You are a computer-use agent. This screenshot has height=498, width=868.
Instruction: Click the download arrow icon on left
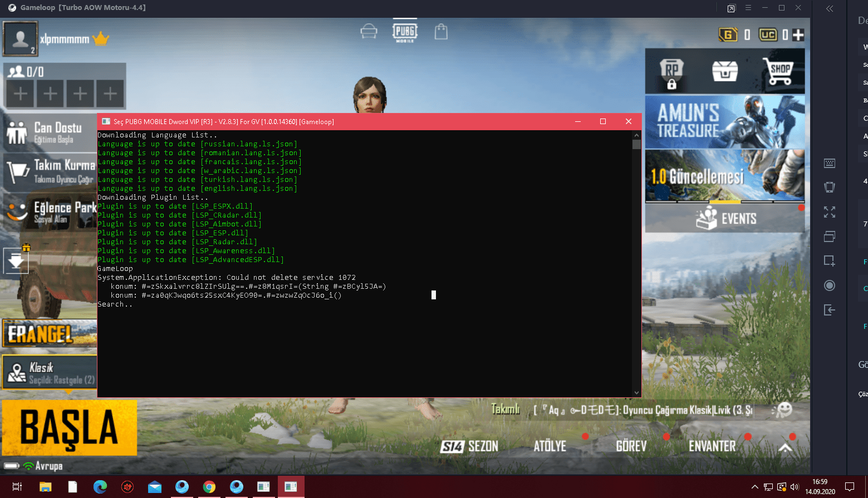click(x=16, y=260)
